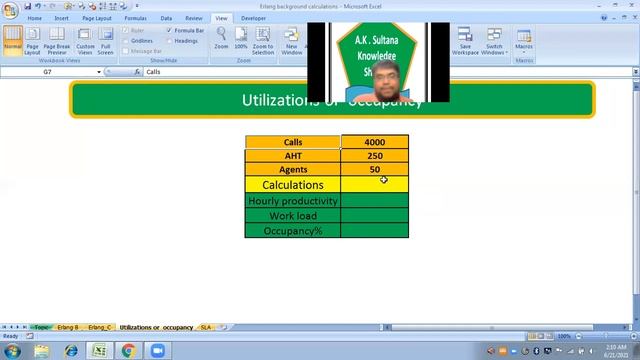Toggle the Formula Bar checkbox

pos(169,30)
